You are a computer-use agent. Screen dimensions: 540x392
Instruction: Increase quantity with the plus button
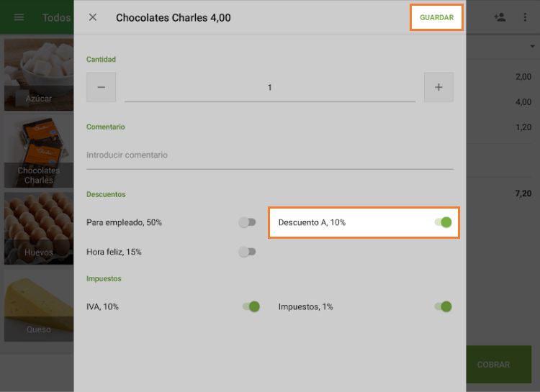click(438, 87)
